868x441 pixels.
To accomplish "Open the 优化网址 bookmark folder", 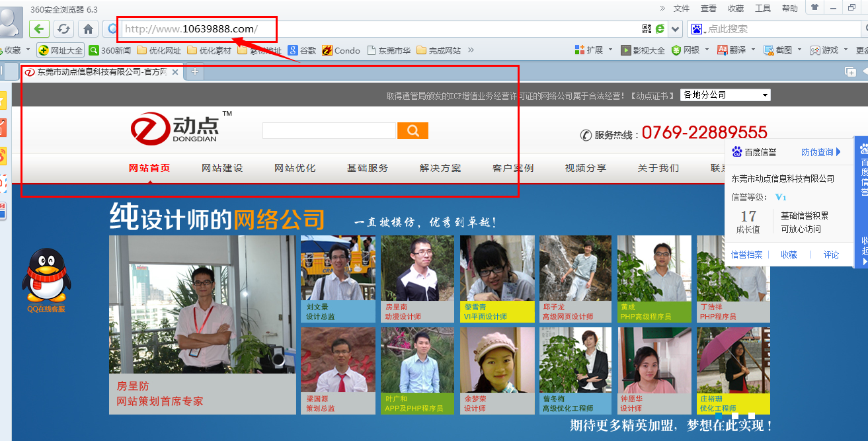I will [159, 50].
